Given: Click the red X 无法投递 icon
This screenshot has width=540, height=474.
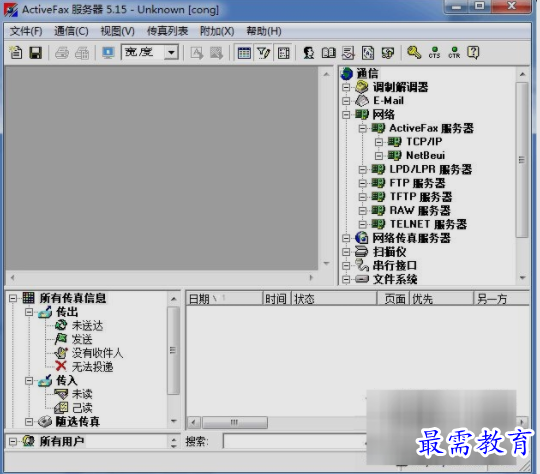Looking at the screenshot, I should [x=61, y=366].
